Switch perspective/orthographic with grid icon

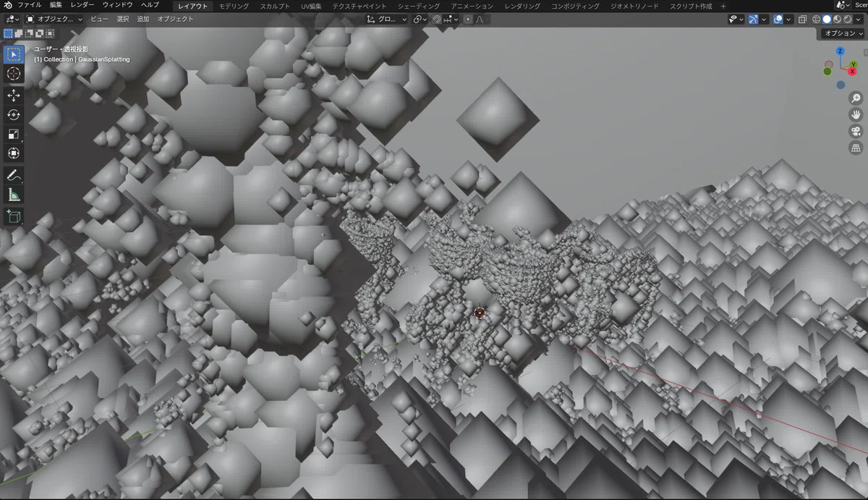[856, 148]
